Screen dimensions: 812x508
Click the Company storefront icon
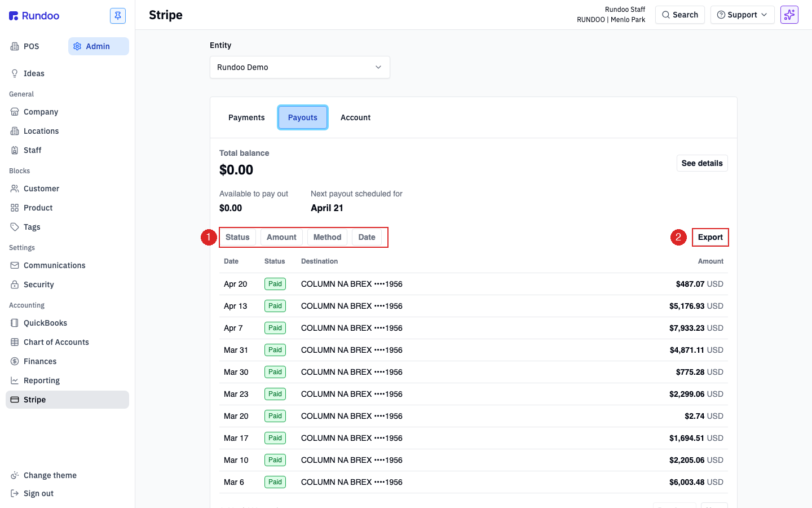pos(15,112)
